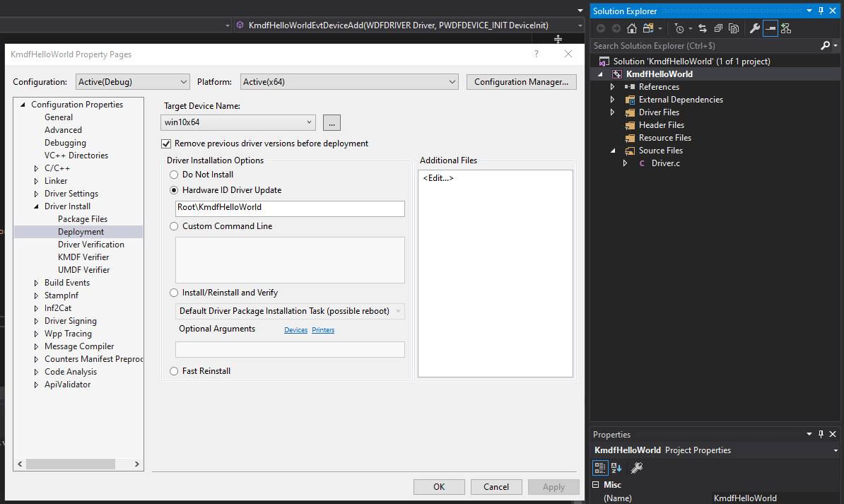Expand the C/C++ node
The image size is (844, 504).
[x=36, y=168]
